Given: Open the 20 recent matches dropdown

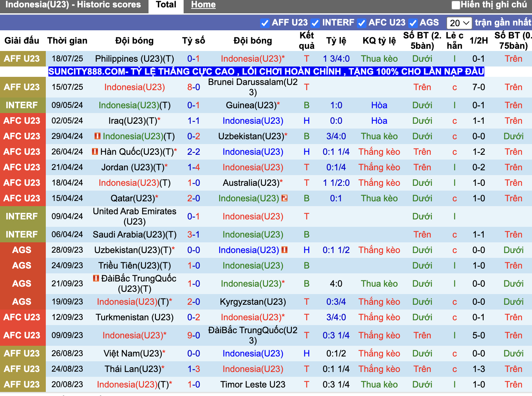Looking at the screenshot, I should 459,23.
